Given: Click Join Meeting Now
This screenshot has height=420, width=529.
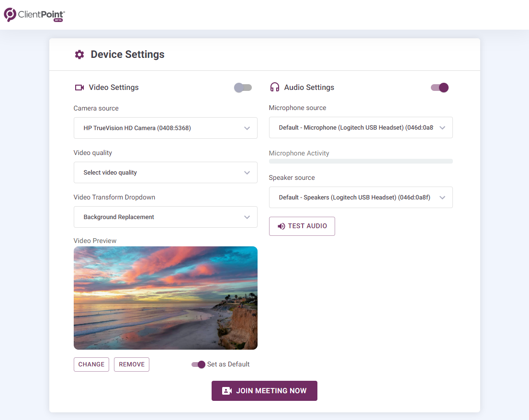Looking at the screenshot, I should [264, 391].
